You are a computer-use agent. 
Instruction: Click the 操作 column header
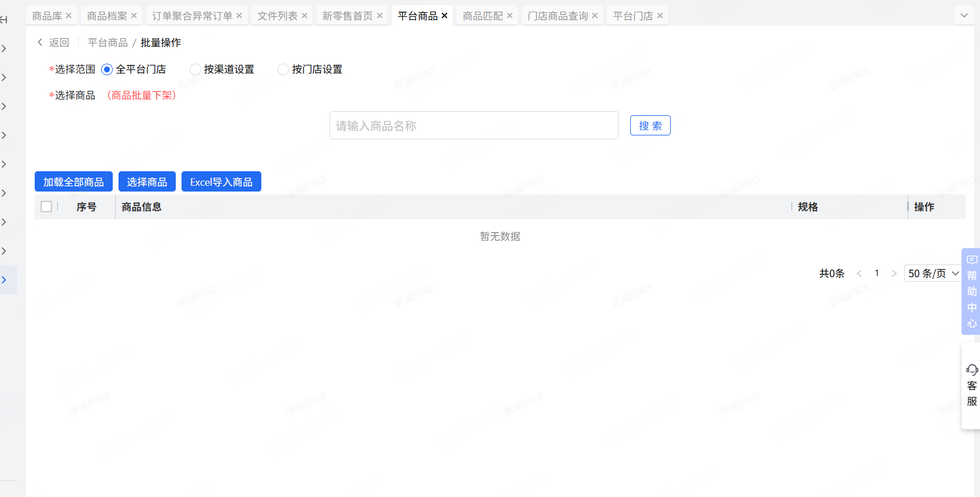tap(924, 207)
